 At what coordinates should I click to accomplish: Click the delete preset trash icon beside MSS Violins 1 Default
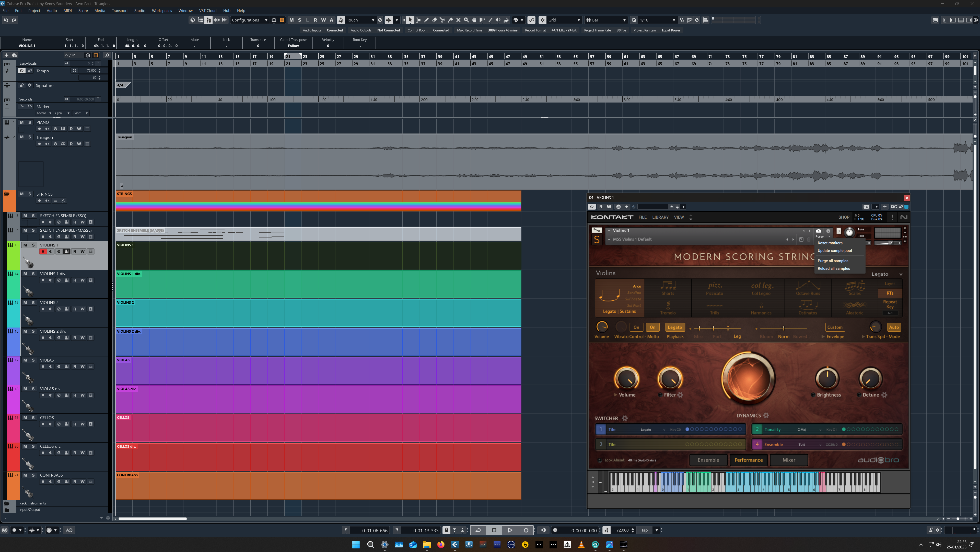pyautogui.click(x=809, y=240)
